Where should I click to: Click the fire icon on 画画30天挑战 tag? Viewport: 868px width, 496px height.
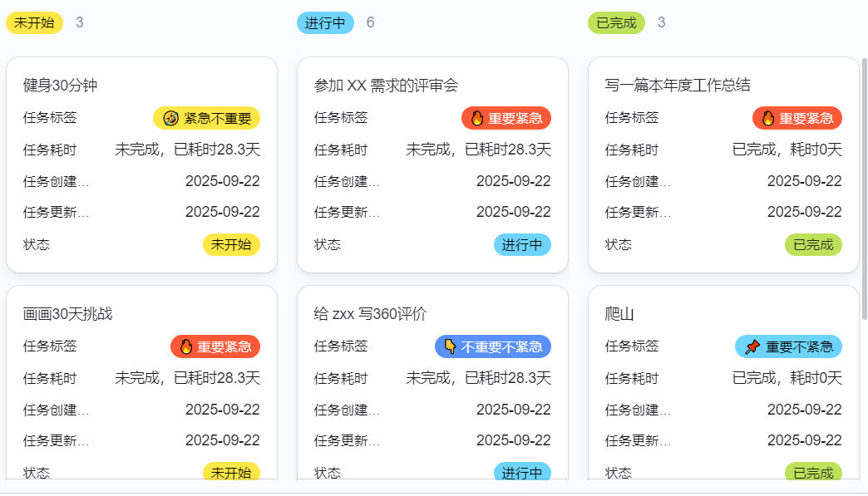[x=186, y=346]
